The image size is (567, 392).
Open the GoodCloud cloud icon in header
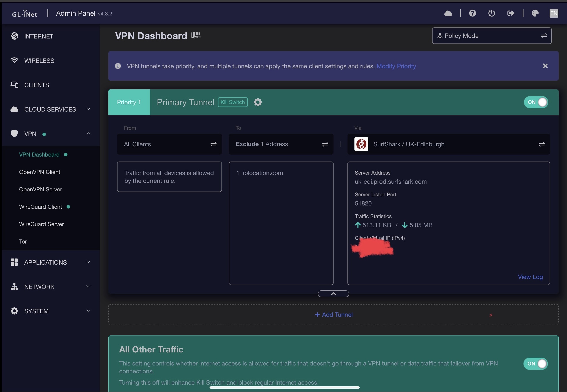(x=448, y=13)
